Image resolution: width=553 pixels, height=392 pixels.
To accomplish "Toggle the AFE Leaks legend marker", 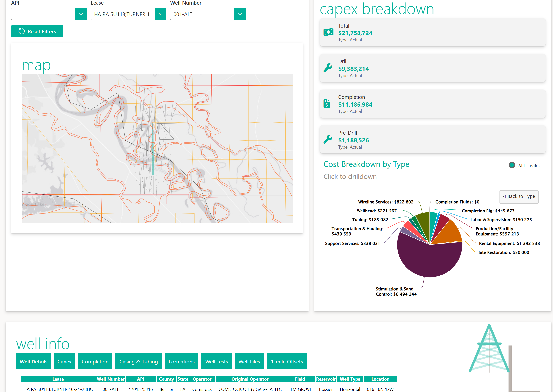I will pyautogui.click(x=512, y=165).
